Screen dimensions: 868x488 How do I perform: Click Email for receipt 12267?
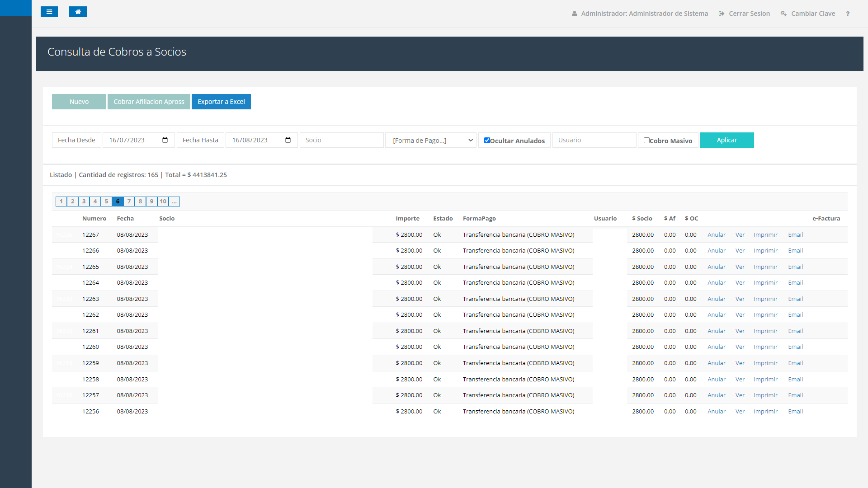tap(795, 235)
